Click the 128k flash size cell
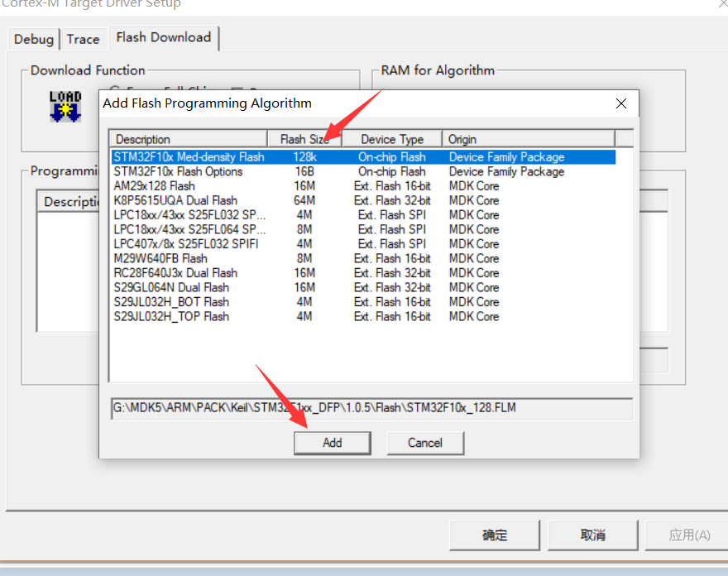Screen dimensions: 728x576 coord(304,157)
